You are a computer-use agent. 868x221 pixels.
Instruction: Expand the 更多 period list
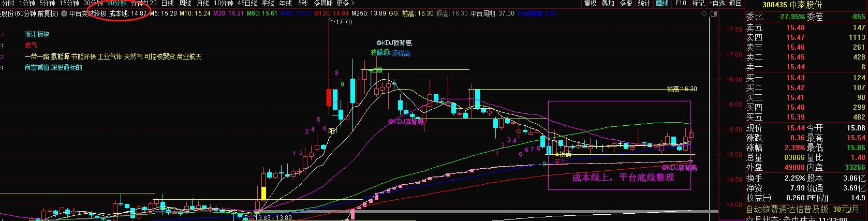tap(345, 3)
